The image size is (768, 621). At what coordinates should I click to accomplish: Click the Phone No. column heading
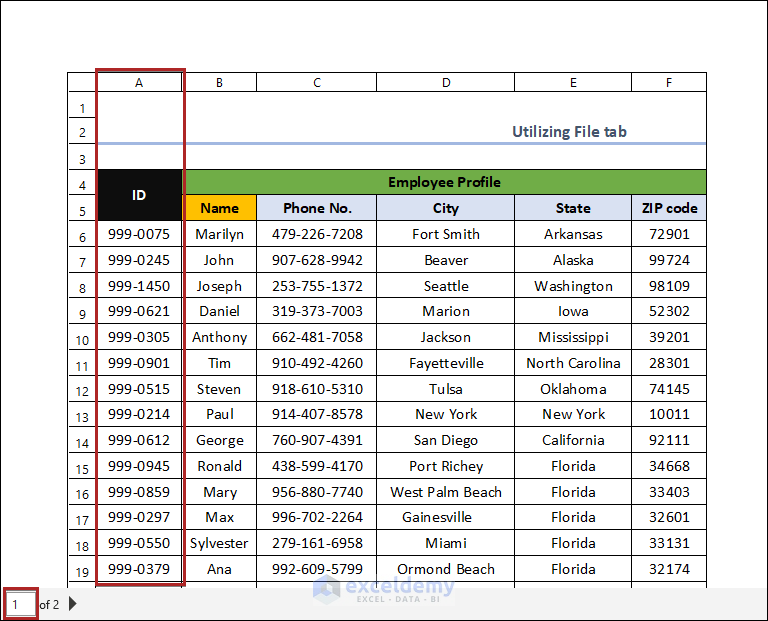point(317,208)
